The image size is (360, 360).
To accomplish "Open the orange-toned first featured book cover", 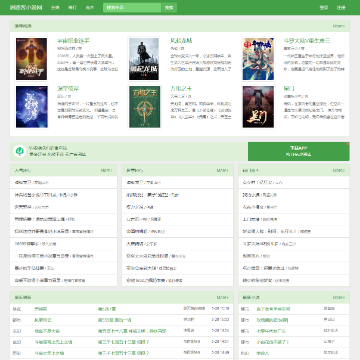I will click(32, 59).
